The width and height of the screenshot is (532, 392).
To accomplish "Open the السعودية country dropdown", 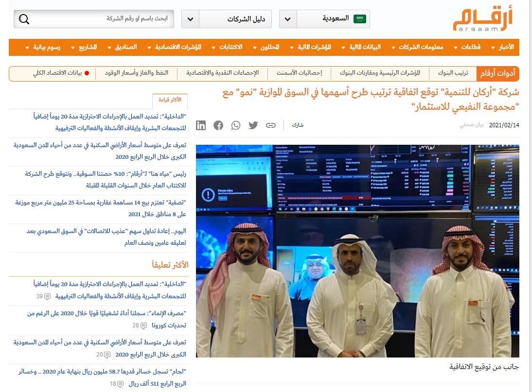I will pos(288,19).
